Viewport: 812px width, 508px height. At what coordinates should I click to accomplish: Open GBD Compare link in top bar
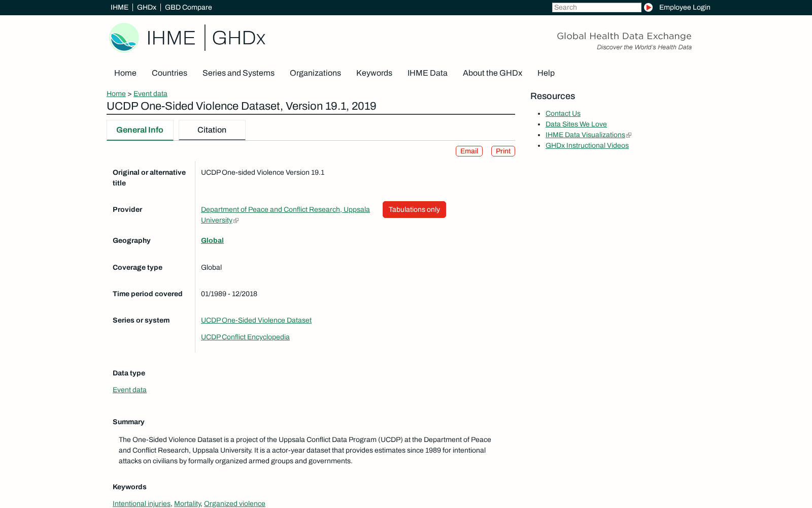pos(188,7)
